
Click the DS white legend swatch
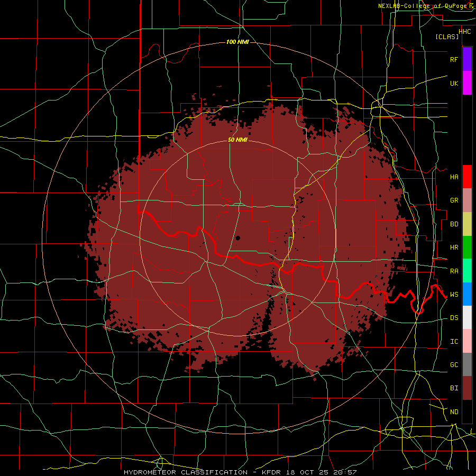467,317
